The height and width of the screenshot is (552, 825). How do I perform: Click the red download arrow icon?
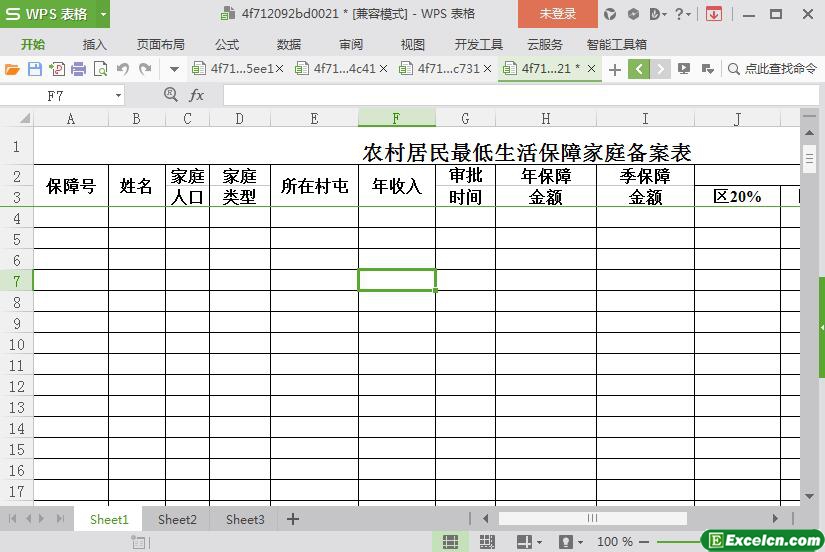pyautogui.click(x=714, y=14)
